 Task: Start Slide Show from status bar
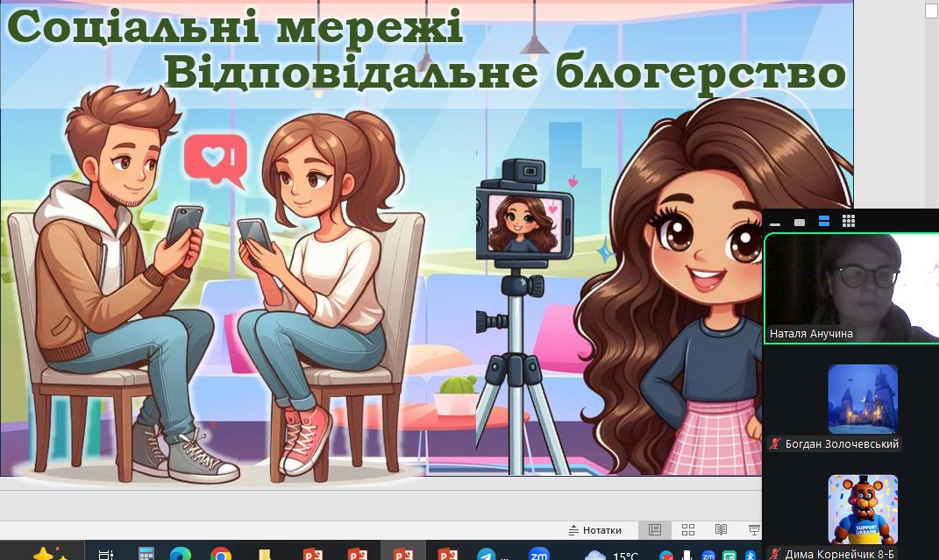click(x=753, y=530)
